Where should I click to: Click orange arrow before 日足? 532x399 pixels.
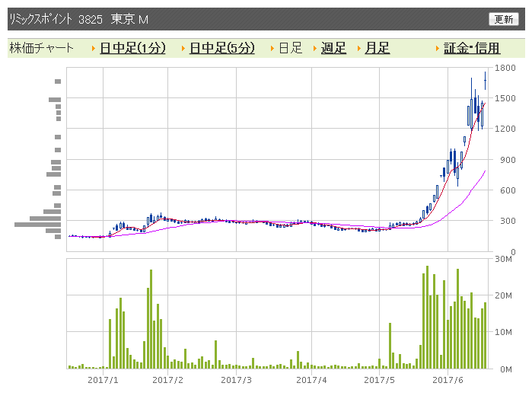click(x=272, y=48)
